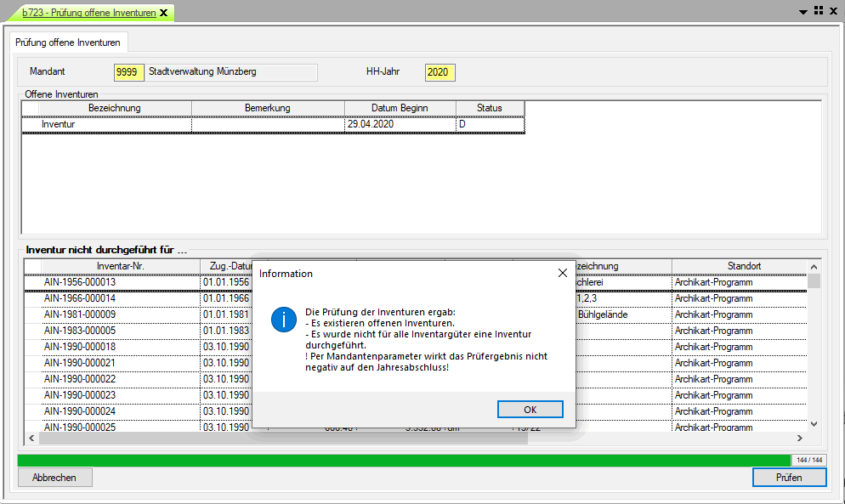Click the Mandant number field 9999

[x=128, y=72]
